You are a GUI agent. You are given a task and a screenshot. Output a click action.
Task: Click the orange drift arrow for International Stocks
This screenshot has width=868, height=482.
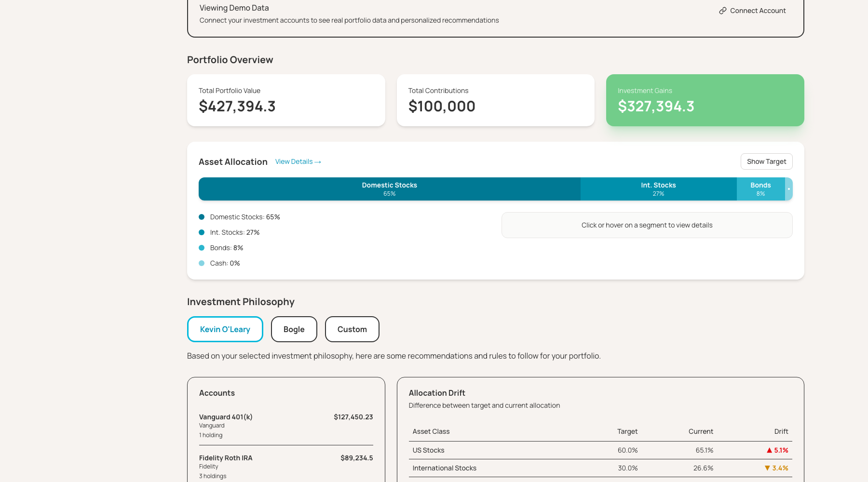(767, 468)
